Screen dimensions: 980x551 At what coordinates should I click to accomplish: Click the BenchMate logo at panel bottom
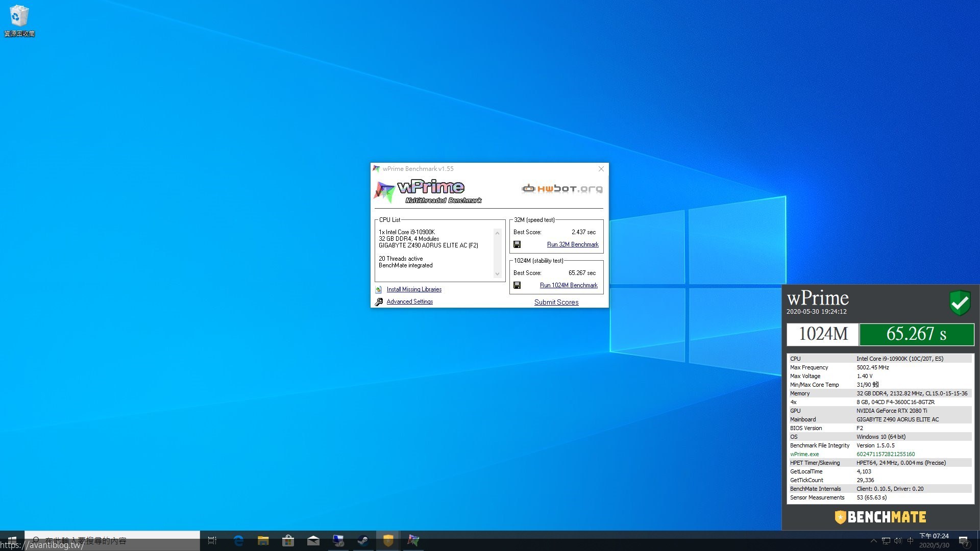pyautogui.click(x=880, y=517)
